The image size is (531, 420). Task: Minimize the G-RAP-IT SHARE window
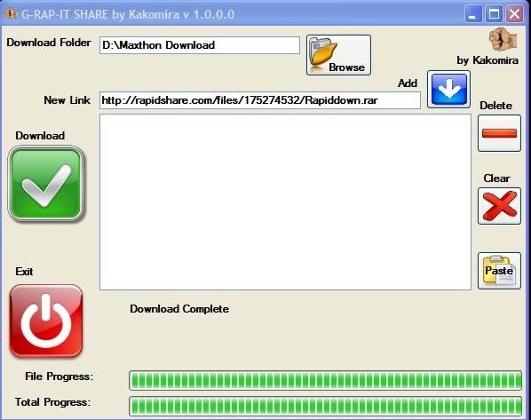(x=472, y=14)
